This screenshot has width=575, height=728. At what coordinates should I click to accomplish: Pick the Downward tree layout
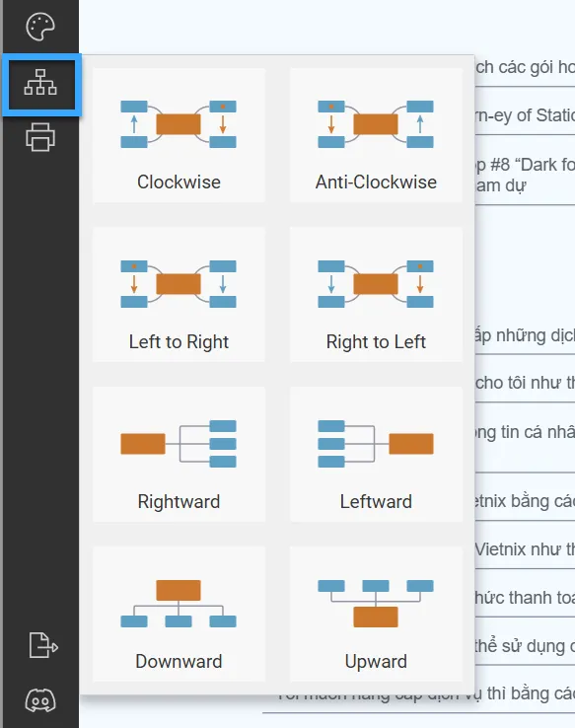coord(179,614)
